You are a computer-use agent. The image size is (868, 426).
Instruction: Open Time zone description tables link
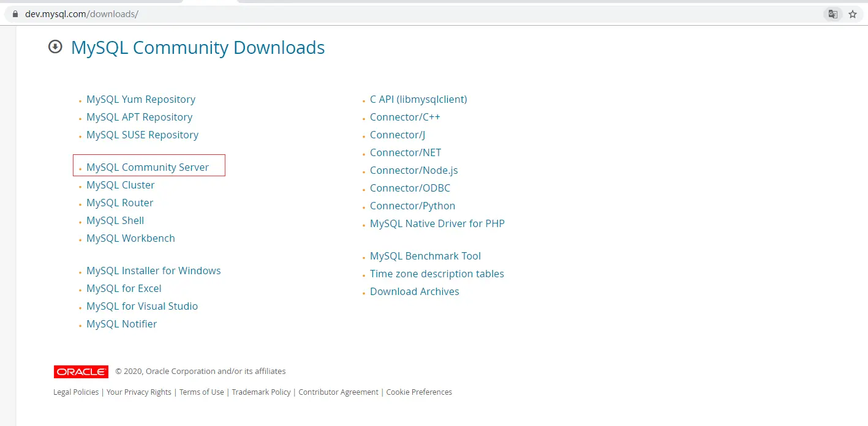click(437, 274)
